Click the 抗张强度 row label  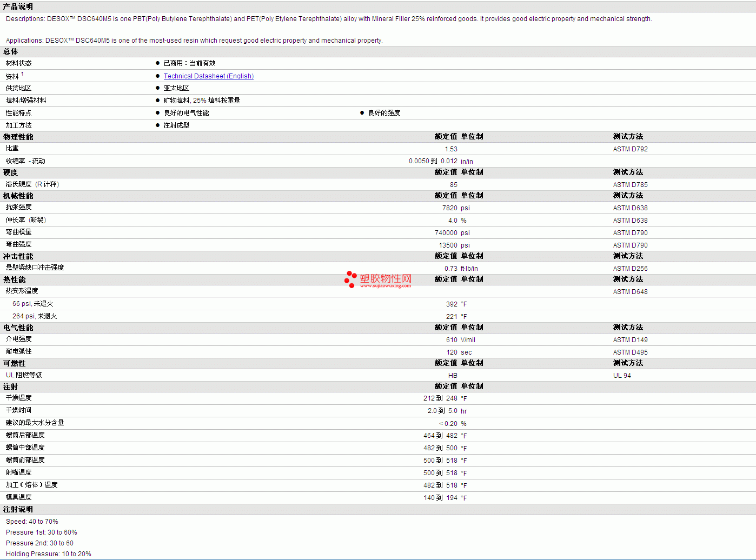coord(19,207)
